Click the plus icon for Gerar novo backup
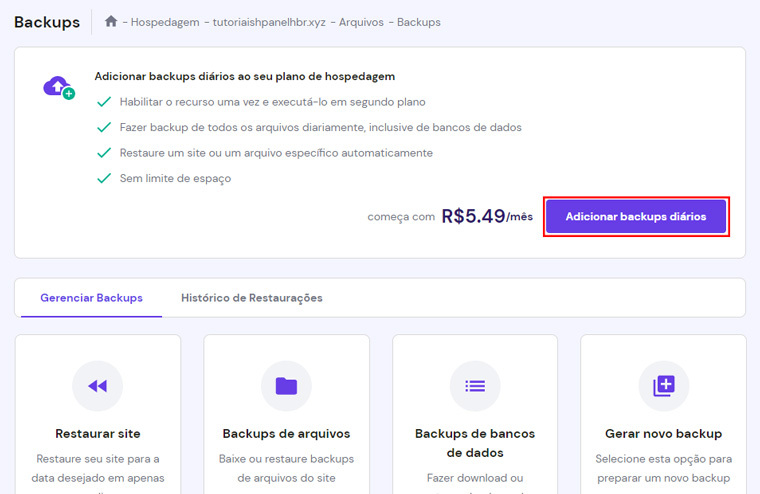The height and width of the screenshot is (494, 760). pyautogui.click(x=664, y=386)
